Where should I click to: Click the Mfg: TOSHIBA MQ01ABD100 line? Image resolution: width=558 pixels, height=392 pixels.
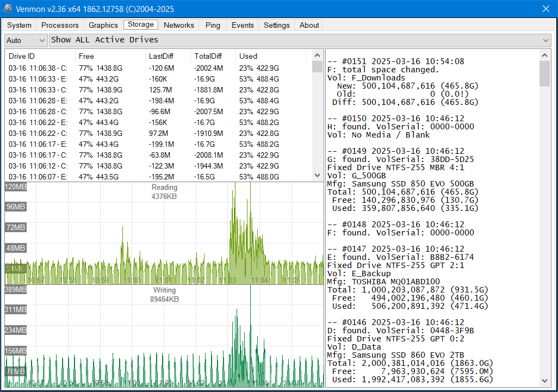(x=383, y=282)
